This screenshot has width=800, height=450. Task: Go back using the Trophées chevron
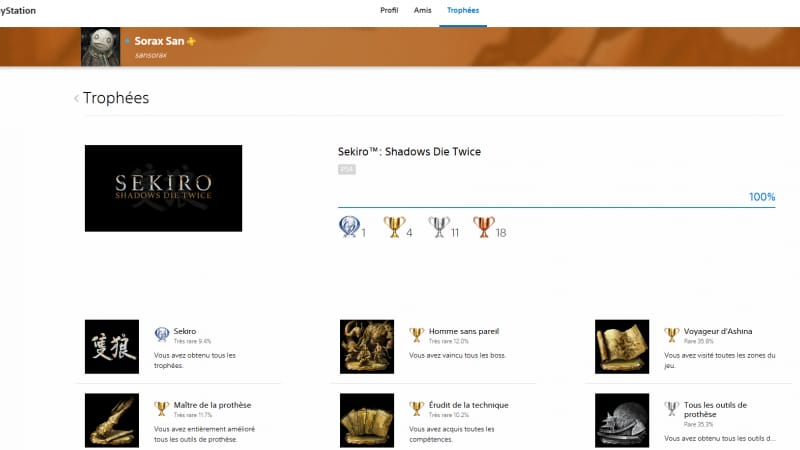pyautogui.click(x=77, y=98)
